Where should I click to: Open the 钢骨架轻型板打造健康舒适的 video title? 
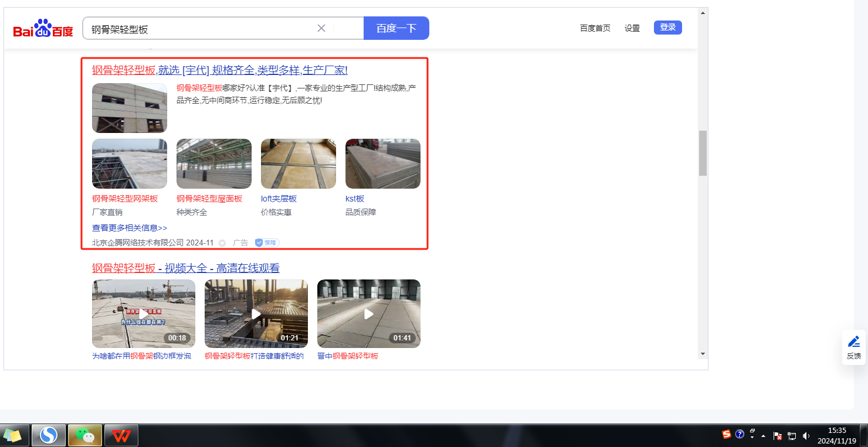(254, 356)
